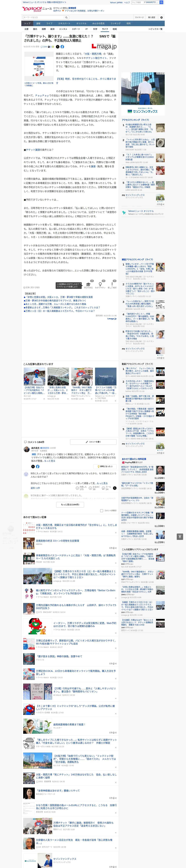The height and width of the screenshot is (868, 186).
Task: Open related article 「非常に危険な状態」大阪メトロ
Action: (59, 297)
